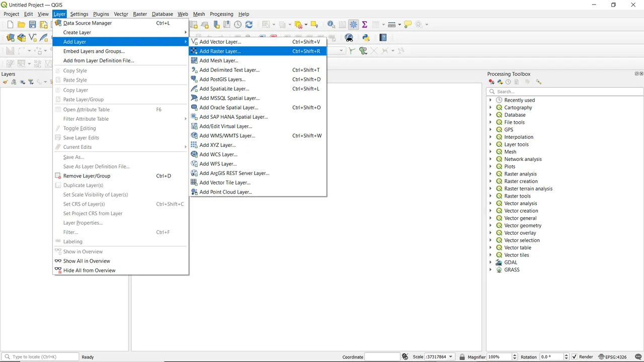Click the OpenStreetMap plugin icon
644x362 pixels.
[349, 38]
